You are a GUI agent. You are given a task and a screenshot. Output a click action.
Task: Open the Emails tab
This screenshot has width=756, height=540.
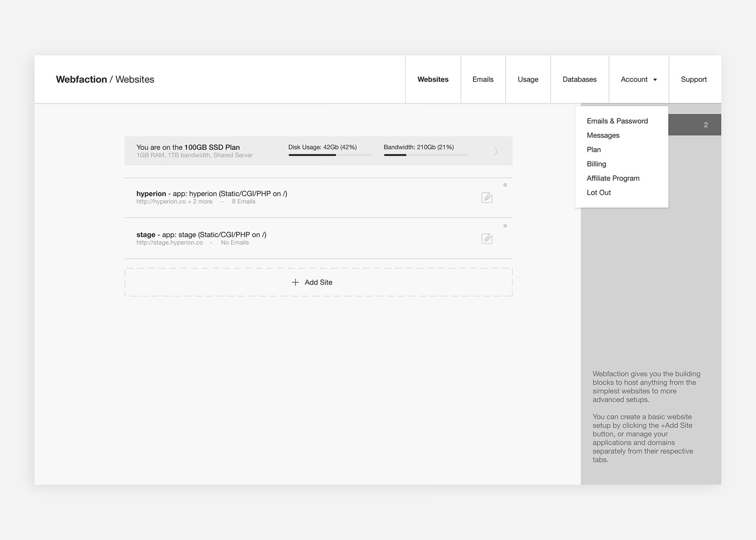(x=483, y=79)
